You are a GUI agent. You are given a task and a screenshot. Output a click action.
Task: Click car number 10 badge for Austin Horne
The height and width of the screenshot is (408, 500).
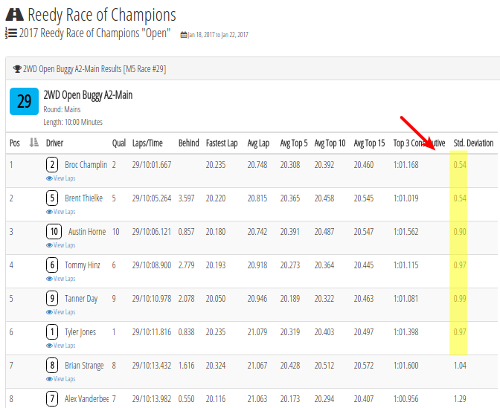(54, 231)
